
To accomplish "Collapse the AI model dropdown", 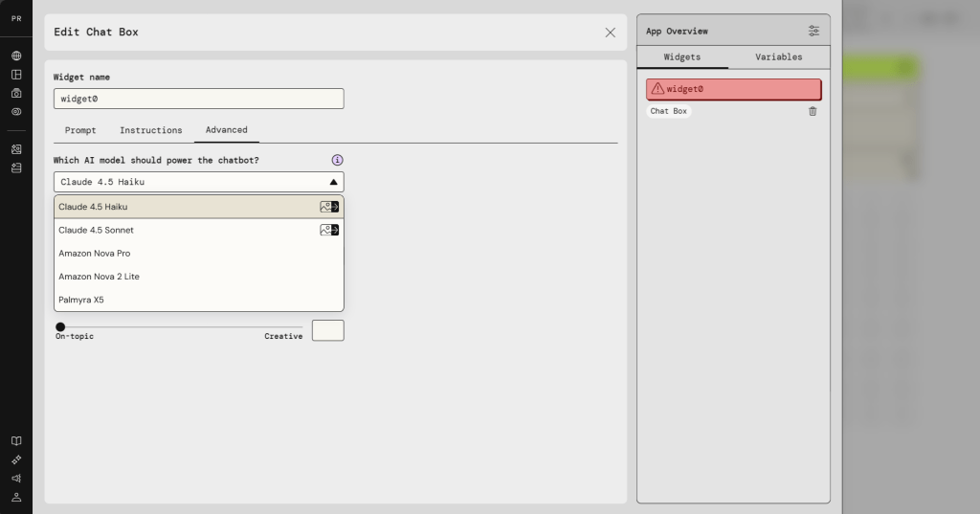I will pos(333,182).
